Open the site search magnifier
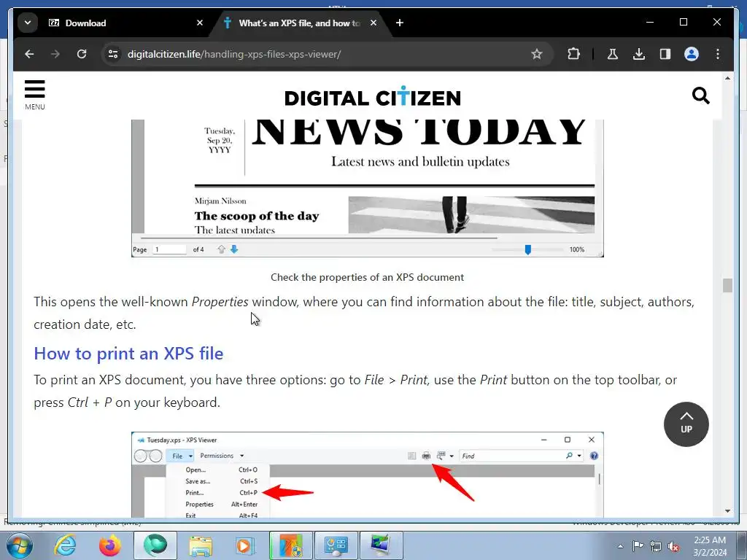747x560 pixels. pyautogui.click(x=701, y=96)
